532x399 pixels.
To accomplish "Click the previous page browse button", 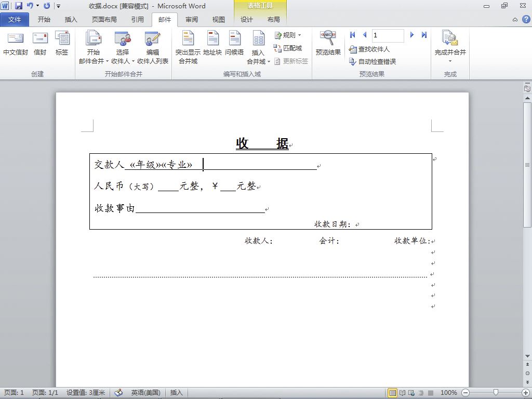I will [x=527, y=364].
